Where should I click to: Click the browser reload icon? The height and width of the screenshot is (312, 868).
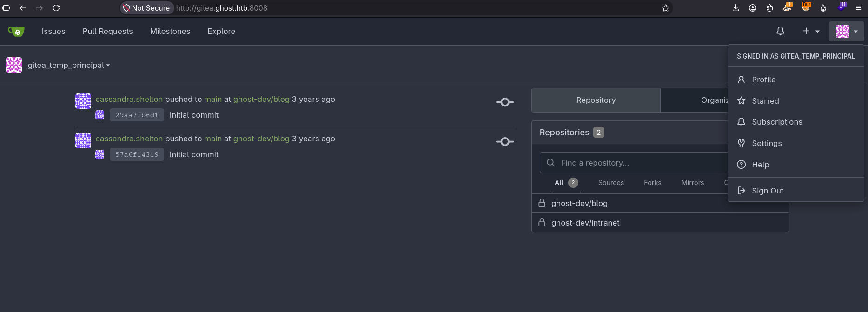[x=56, y=8]
